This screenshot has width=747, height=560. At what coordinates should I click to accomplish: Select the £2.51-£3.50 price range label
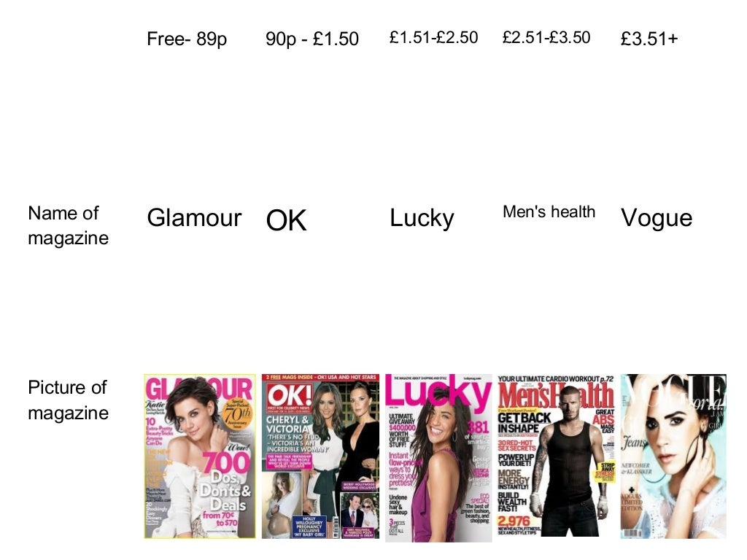coord(546,37)
